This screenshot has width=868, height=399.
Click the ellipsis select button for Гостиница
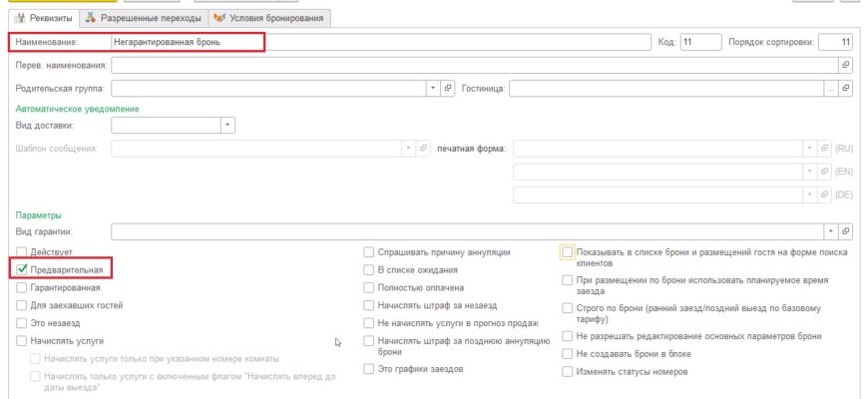click(x=830, y=89)
